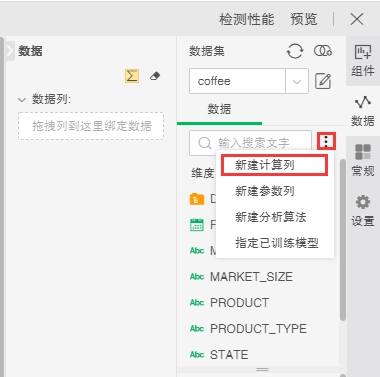Click the orange folder dimension icon

[x=197, y=199]
